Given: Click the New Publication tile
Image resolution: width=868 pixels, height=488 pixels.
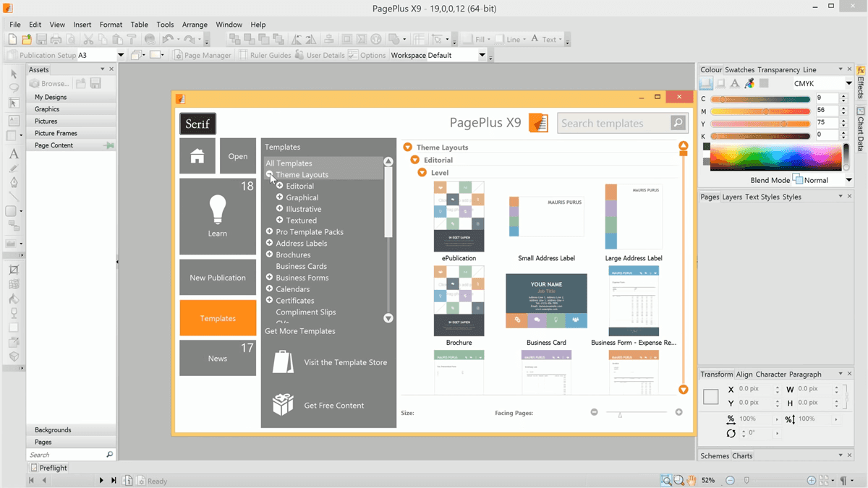Looking at the screenshot, I should click(x=218, y=278).
